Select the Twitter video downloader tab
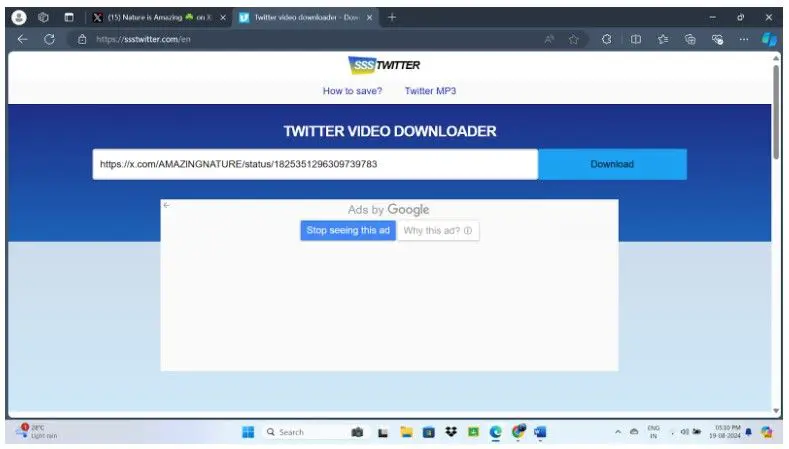The height and width of the screenshot is (449, 789). (x=304, y=17)
